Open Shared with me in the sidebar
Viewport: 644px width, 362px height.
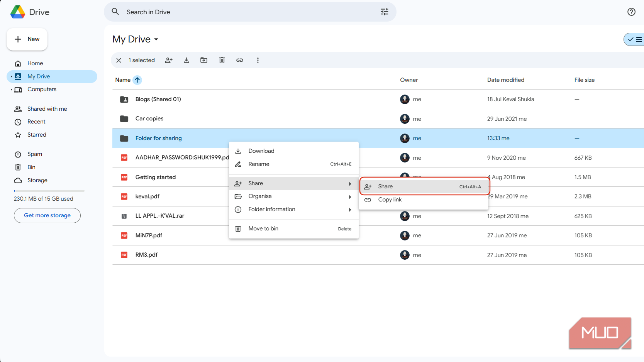click(52, 109)
